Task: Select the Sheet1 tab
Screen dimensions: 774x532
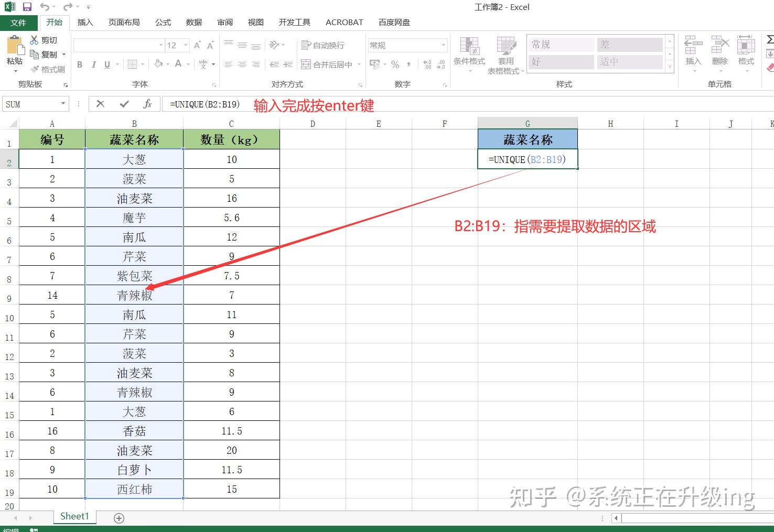Action: (74, 516)
